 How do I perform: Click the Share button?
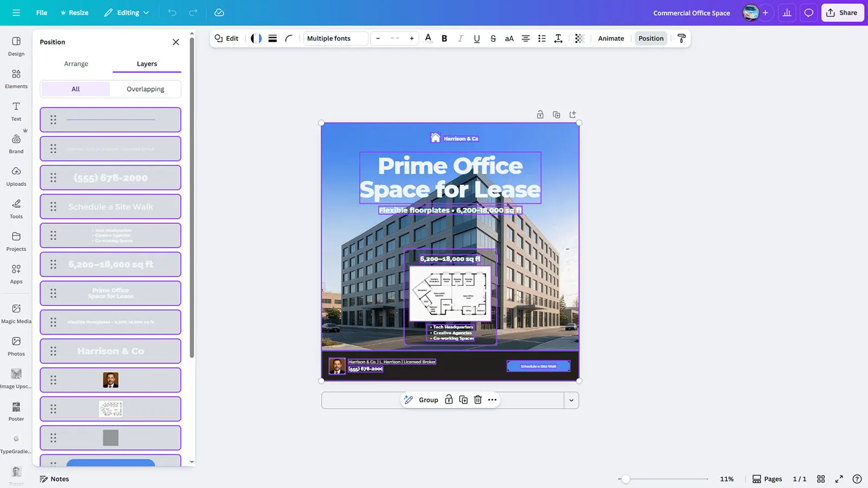(x=842, y=12)
